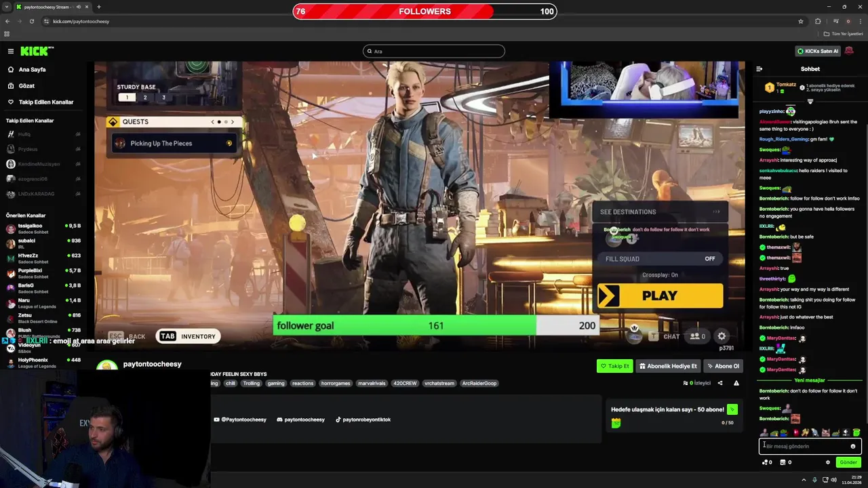This screenshot has width=868, height=488.
Task: Select the marvalrivals tag
Action: click(372, 383)
